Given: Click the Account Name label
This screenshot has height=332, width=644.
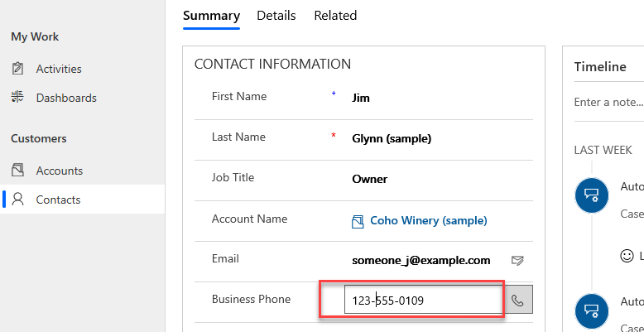Looking at the screenshot, I should click(x=249, y=219).
